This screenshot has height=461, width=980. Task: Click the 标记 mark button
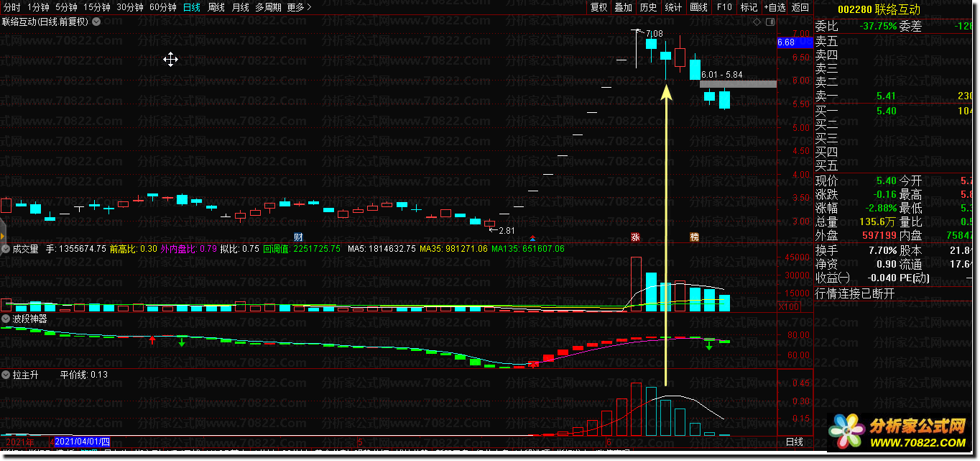pos(749,7)
